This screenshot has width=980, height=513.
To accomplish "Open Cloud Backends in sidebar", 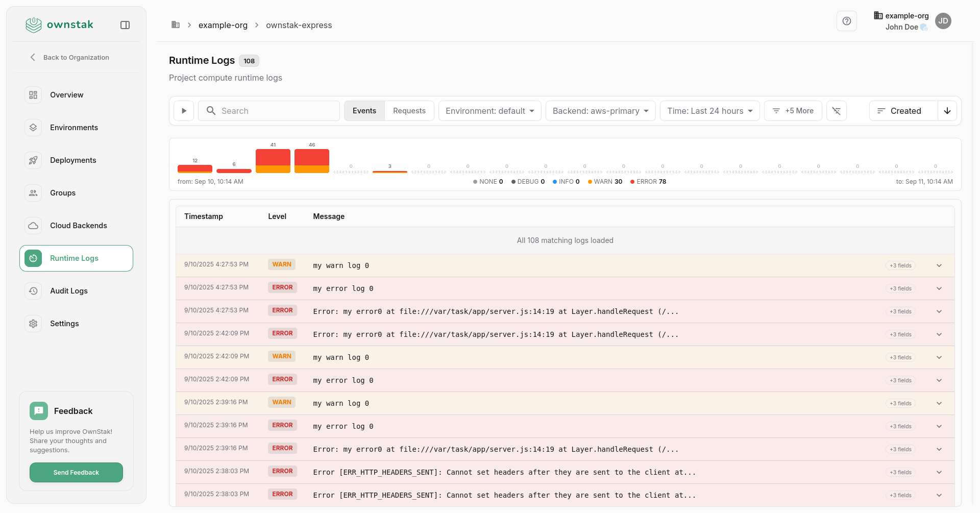I will click(x=78, y=226).
